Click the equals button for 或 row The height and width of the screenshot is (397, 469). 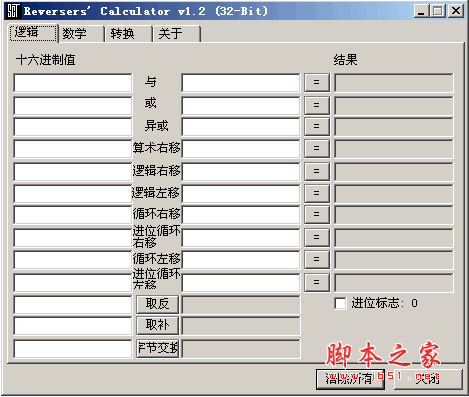pos(317,105)
